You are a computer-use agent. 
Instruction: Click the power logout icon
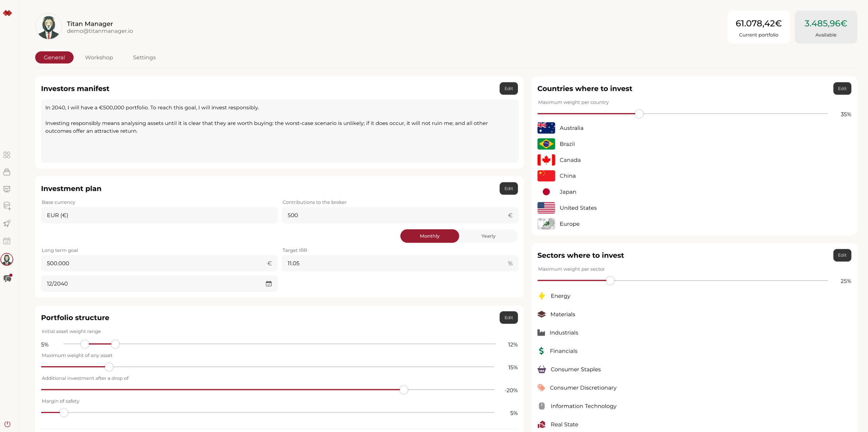(7, 424)
